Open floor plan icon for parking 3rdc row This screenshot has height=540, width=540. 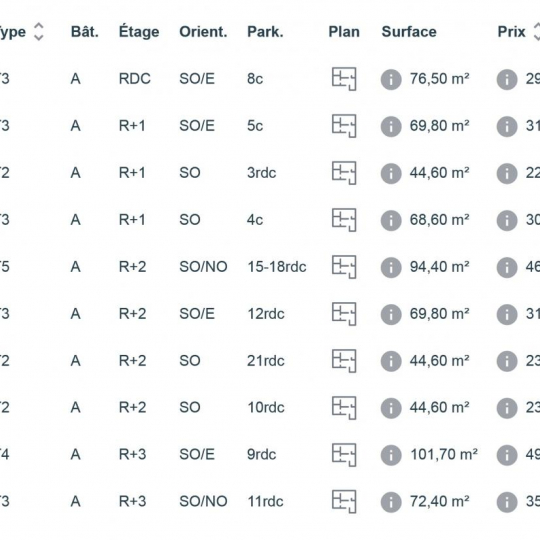[344, 173]
